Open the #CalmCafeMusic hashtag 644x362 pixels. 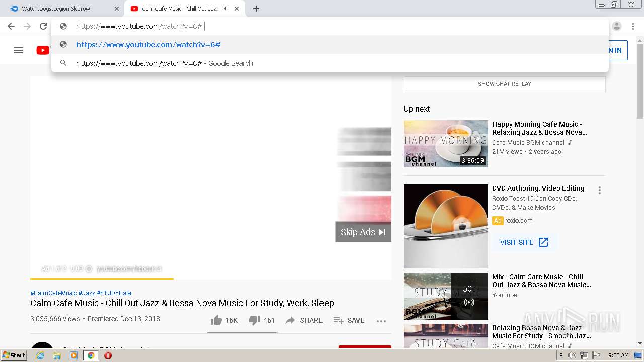(53, 293)
